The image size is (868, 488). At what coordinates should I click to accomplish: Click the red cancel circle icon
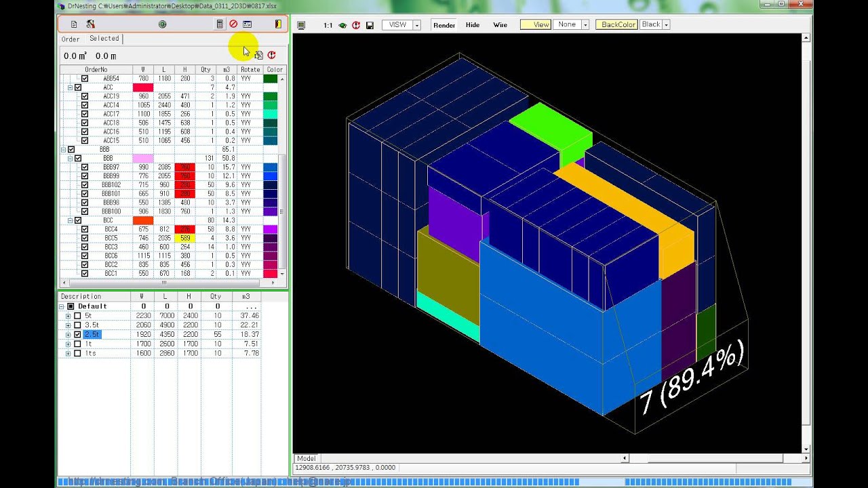click(x=233, y=24)
